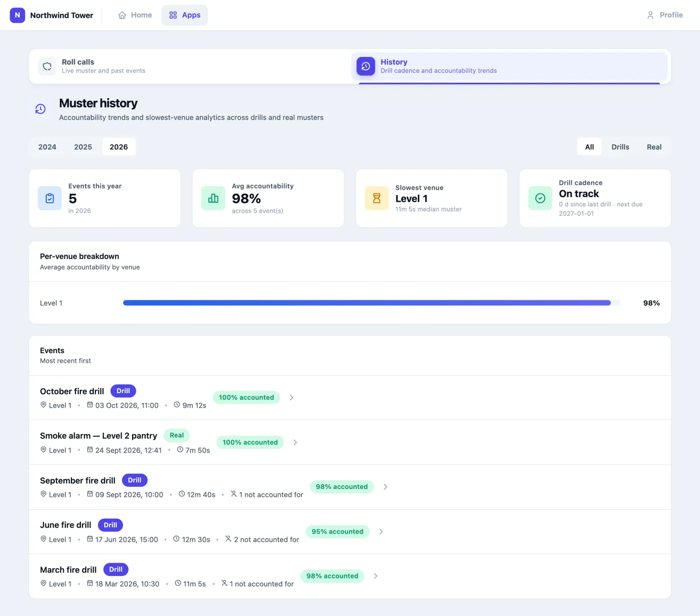This screenshot has width=700, height=616.
Task: Expand the March fire drill chevron
Action: [376, 576]
